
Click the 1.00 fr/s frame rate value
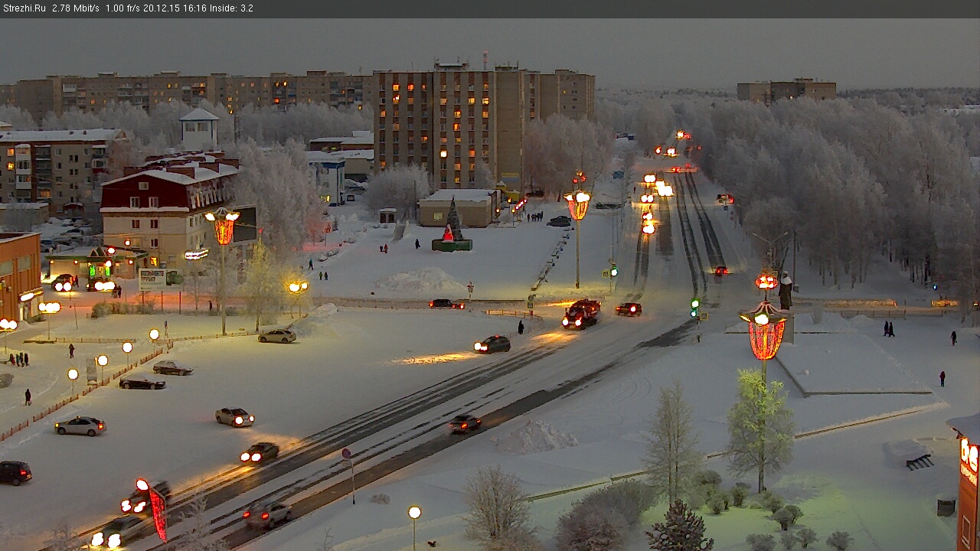(123, 8)
